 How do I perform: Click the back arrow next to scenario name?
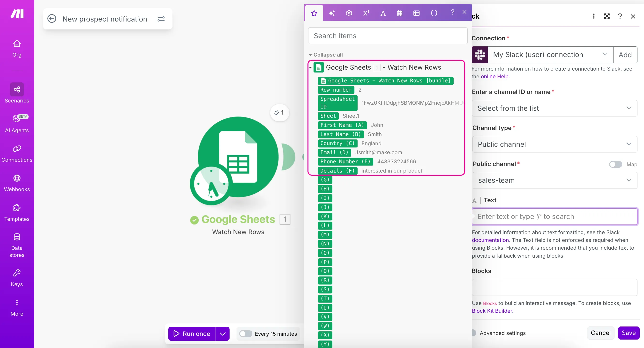52,19
